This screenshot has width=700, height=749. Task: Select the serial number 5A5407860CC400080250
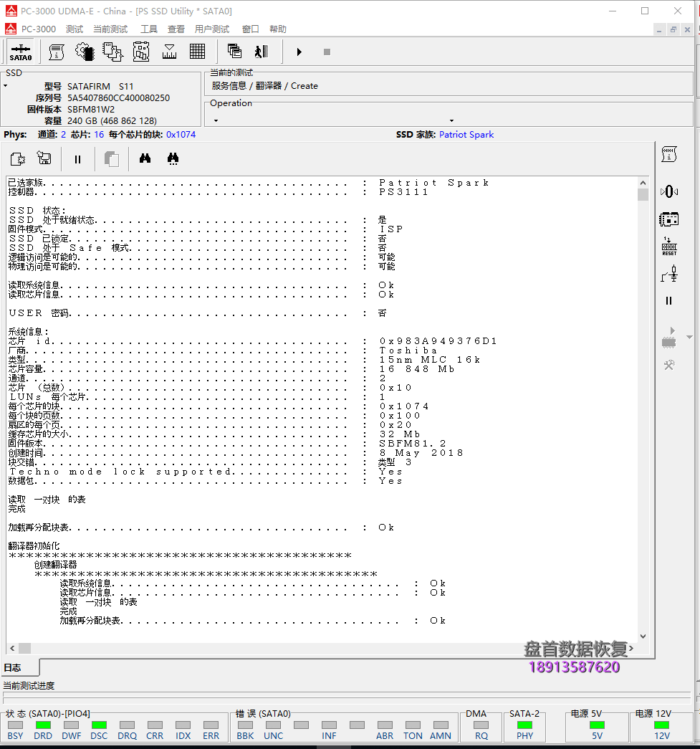point(118,98)
